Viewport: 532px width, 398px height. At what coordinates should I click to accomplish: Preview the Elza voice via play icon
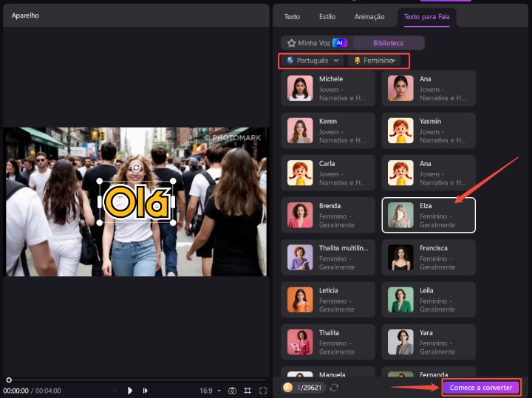400,215
